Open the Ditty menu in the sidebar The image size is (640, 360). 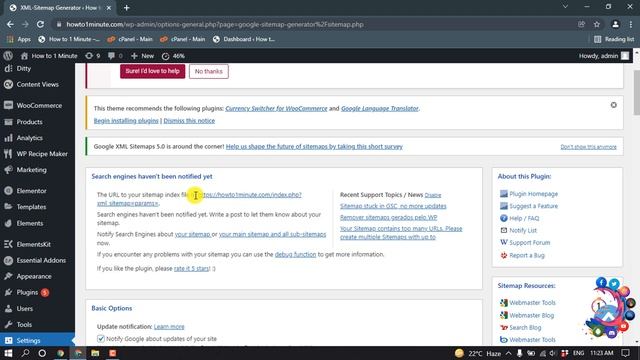pyautogui.click(x=24, y=69)
